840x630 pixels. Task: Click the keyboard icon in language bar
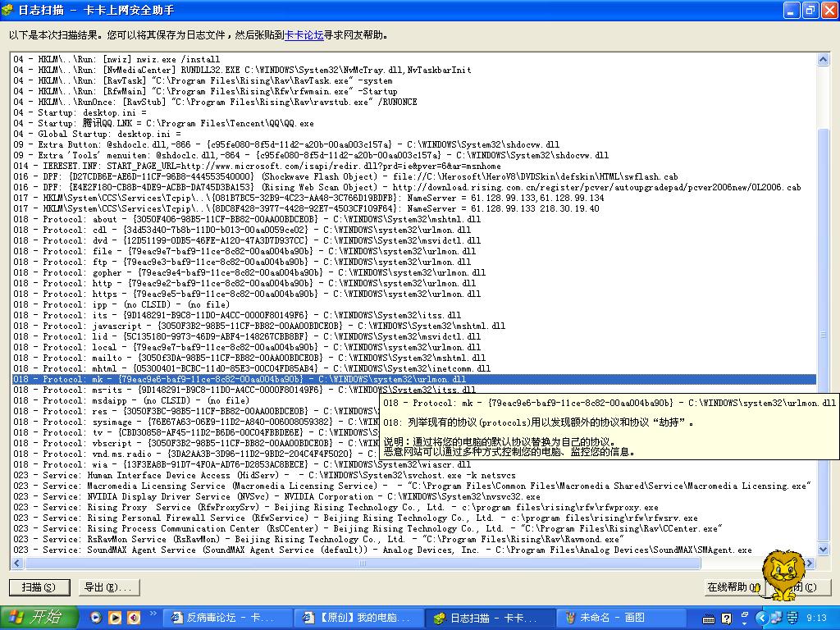pos(709,619)
